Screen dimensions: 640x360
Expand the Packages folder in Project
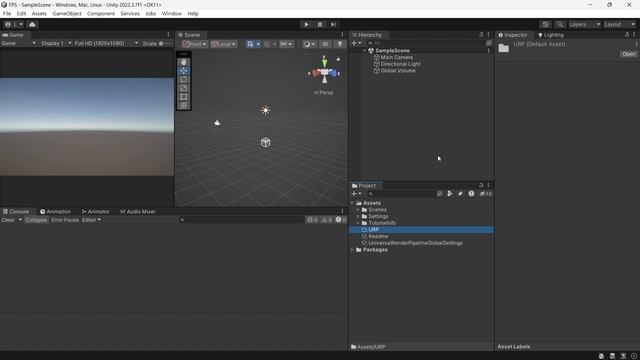pyautogui.click(x=353, y=250)
